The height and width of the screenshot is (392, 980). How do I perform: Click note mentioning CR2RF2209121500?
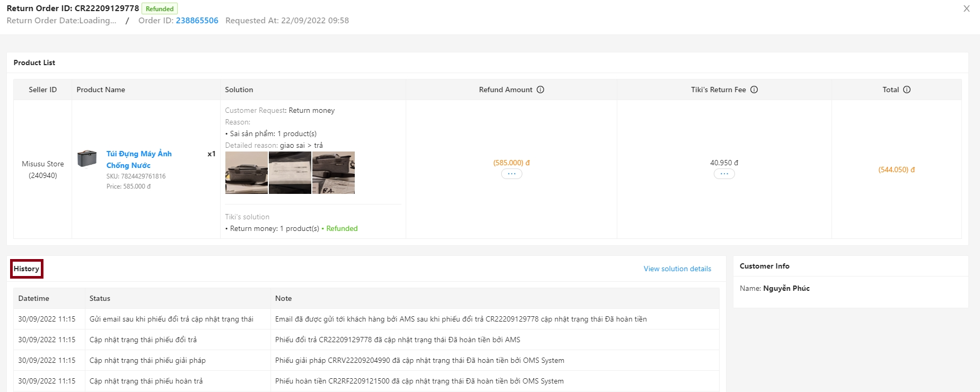coord(419,381)
